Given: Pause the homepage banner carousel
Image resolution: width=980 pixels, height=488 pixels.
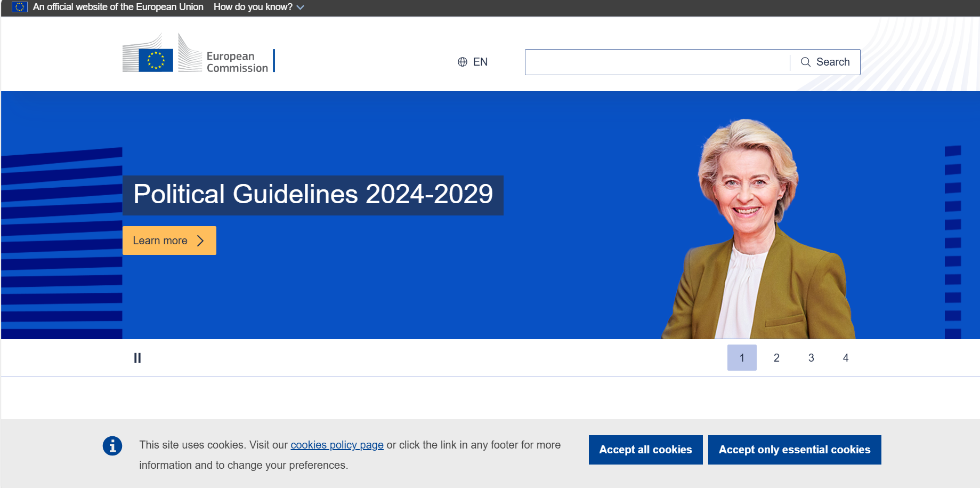Looking at the screenshot, I should (x=137, y=357).
